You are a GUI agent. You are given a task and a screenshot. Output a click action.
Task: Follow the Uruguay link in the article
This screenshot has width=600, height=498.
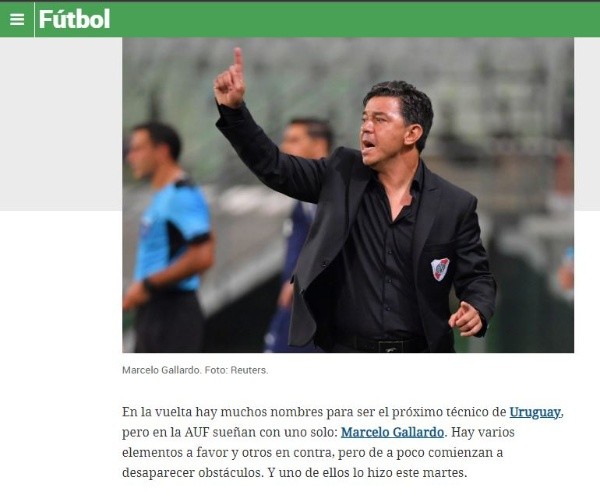(535, 412)
